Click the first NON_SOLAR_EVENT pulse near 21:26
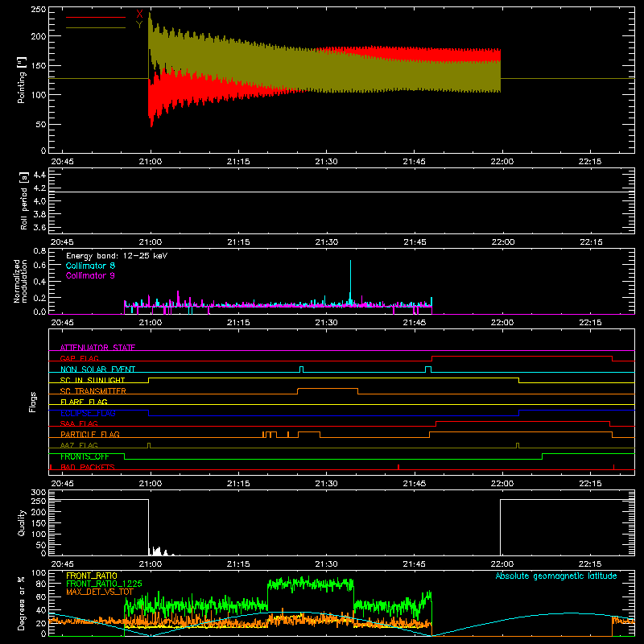 pos(302,369)
